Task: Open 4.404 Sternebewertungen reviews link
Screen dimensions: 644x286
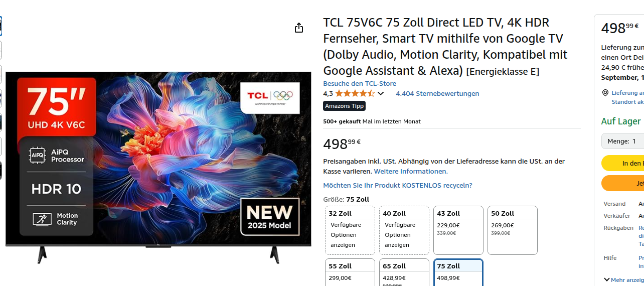Action: 437,93
